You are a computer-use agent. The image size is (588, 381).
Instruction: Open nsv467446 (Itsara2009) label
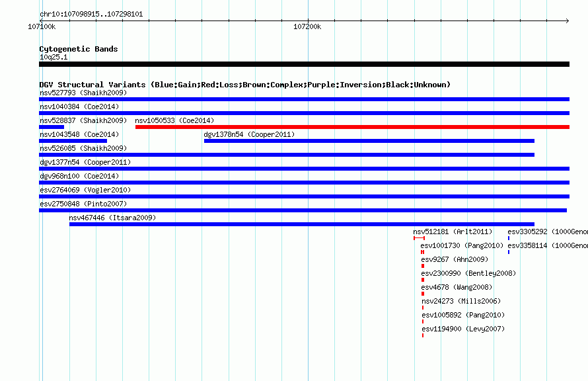(112, 218)
